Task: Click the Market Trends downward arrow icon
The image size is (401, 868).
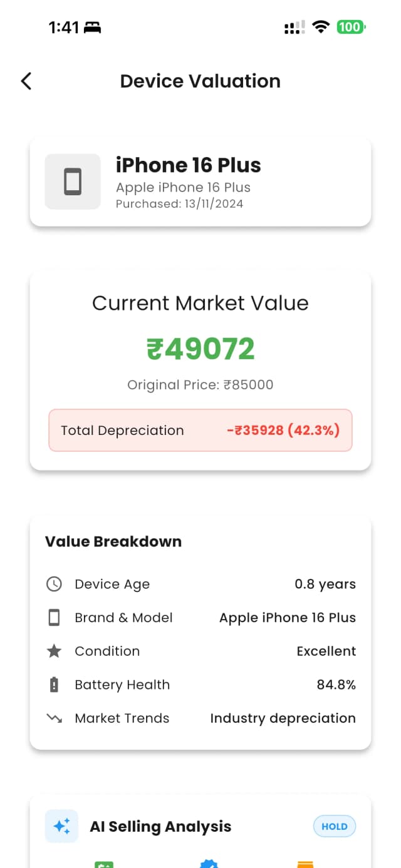Action: 55,718
